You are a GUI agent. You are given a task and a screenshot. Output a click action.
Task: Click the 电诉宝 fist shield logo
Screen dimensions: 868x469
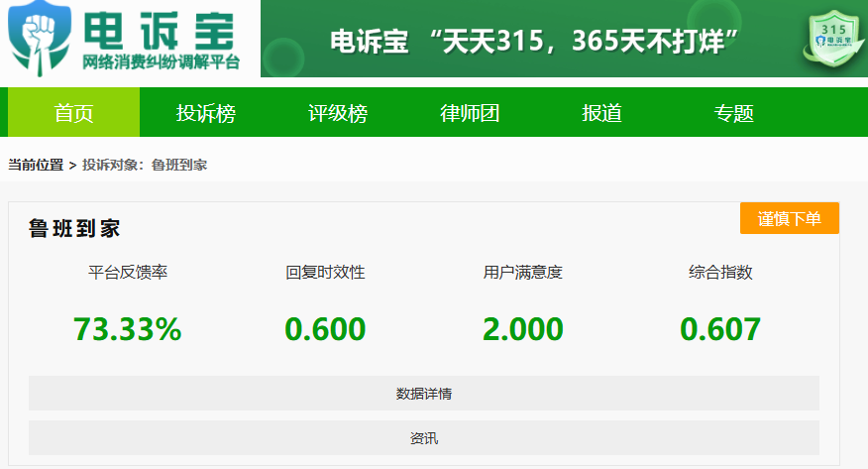[x=40, y=38]
